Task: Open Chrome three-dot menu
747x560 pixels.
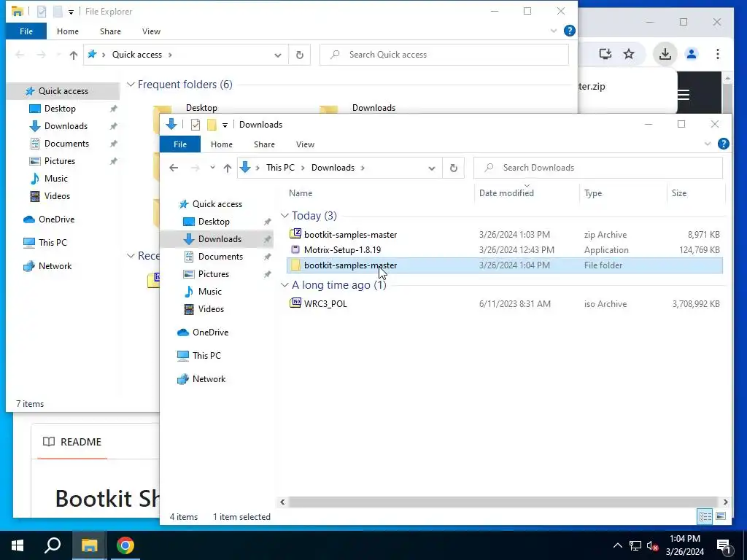Action: (718, 54)
